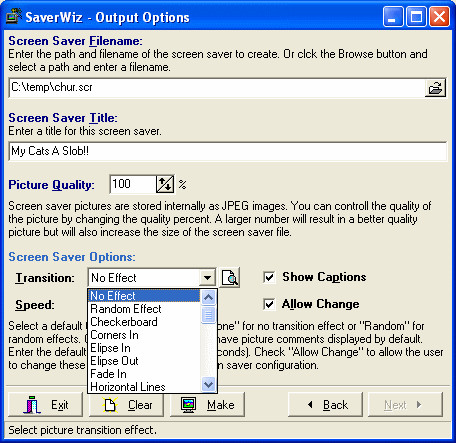Click the transition preview magnifier icon
This screenshot has height=443, width=456.
pyautogui.click(x=230, y=278)
